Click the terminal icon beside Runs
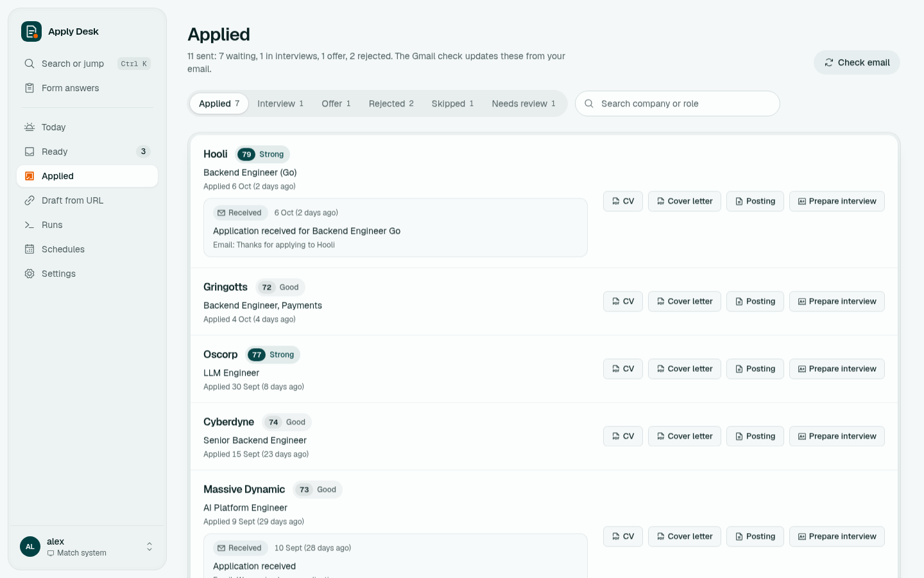Image resolution: width=924 pixels, height=578 pixels. pyautogui.click(x=30, y=225)
